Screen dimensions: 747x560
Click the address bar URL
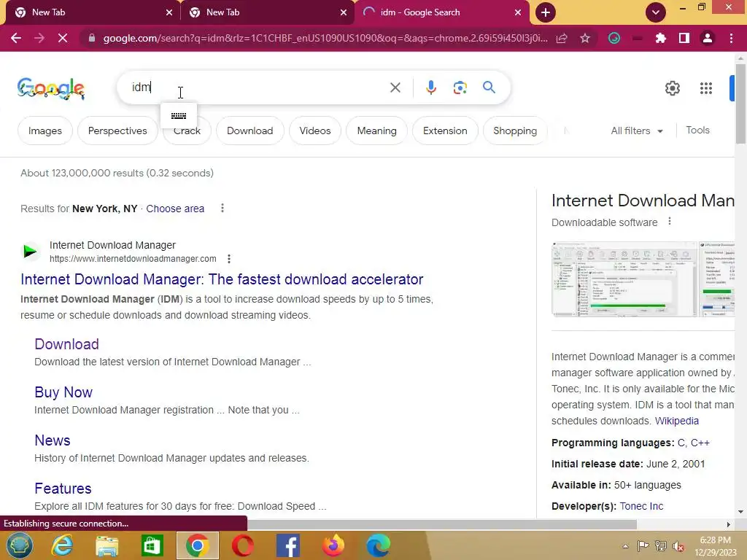coord(325,38)
